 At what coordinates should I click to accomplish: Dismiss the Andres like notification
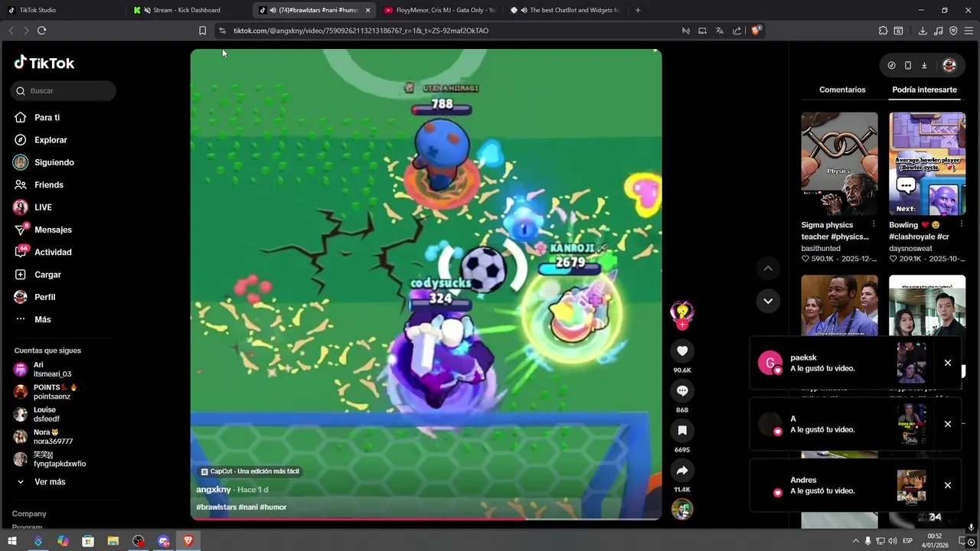coord(948,485)
